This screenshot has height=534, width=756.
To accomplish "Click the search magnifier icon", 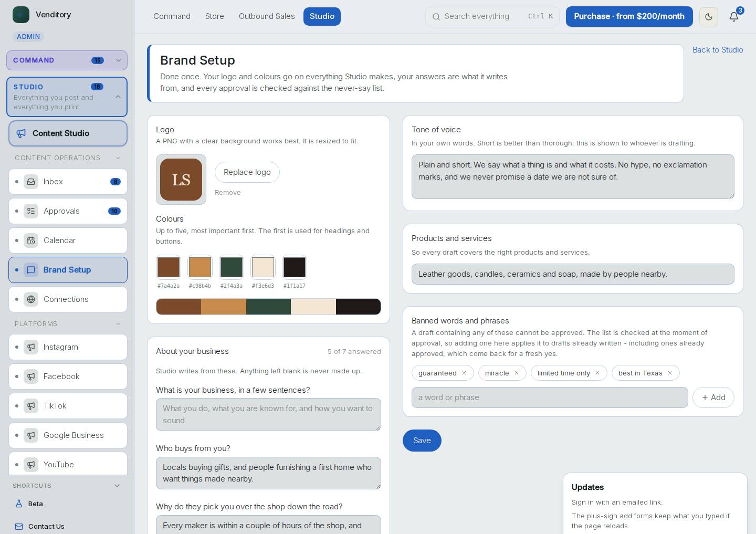I will pyautogui.click(x=436, y=17).
